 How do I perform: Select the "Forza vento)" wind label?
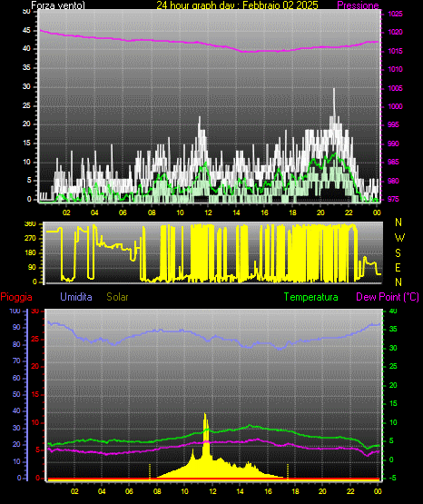pos(58,5)
